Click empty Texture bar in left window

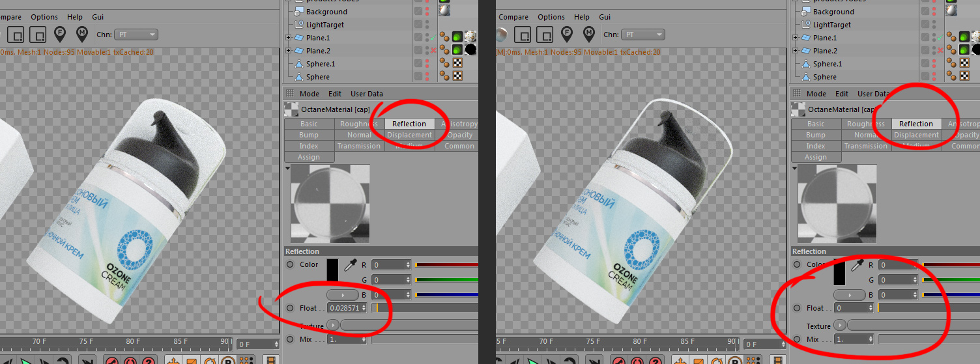(x=409, y=324)
